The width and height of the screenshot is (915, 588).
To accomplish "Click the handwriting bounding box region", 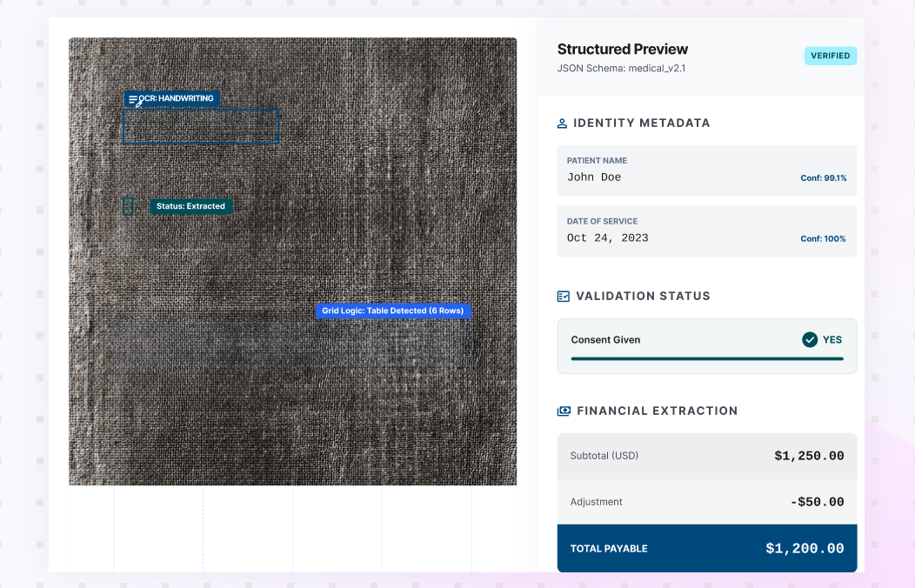I will point(201,126).
